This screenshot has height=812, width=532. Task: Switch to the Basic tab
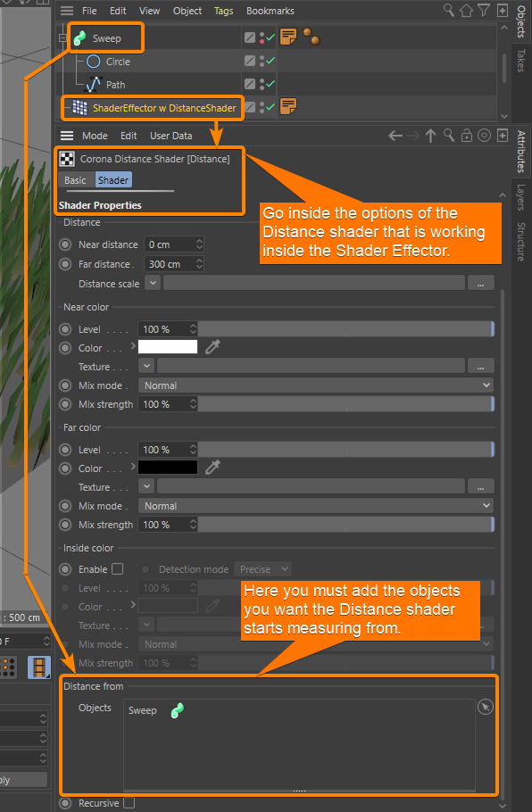[75, 180]
